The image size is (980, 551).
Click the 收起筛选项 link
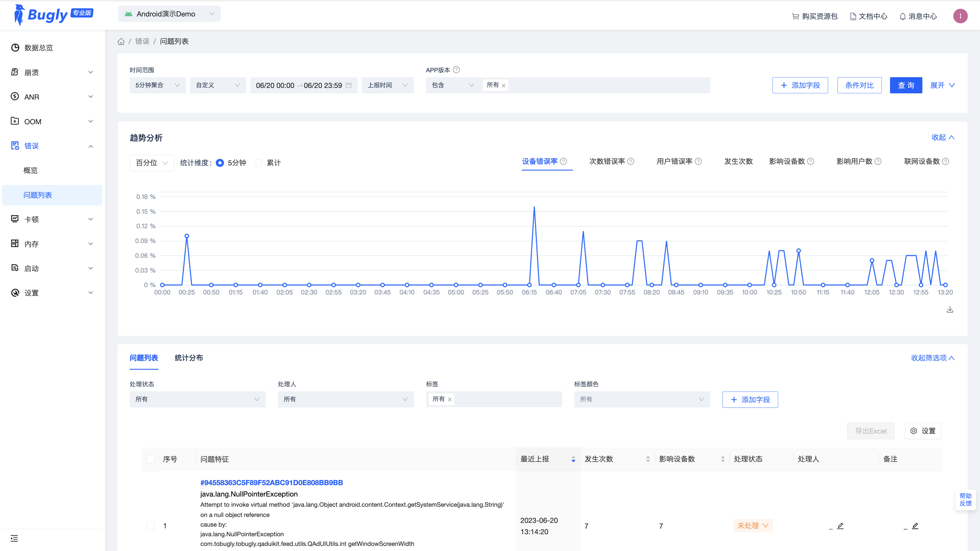932,358
